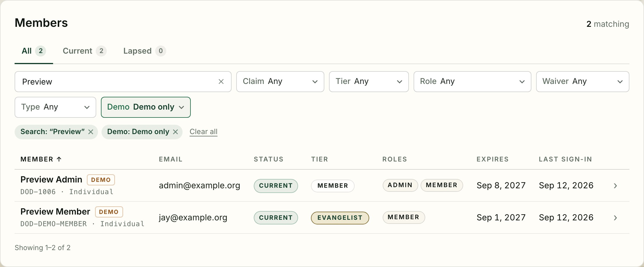644x267 pixels.
Task: Open the Demo only filter dropdown
Action: tap(146, 107)
